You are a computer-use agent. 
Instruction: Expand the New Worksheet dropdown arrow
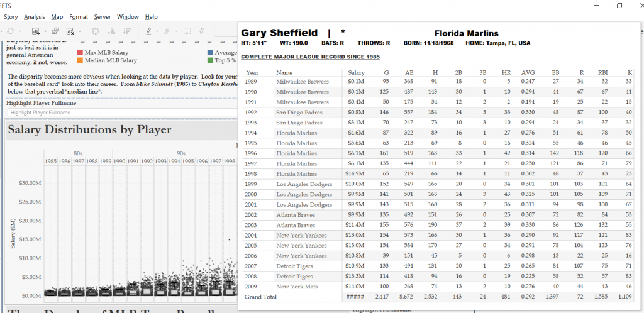pos(45,31)
